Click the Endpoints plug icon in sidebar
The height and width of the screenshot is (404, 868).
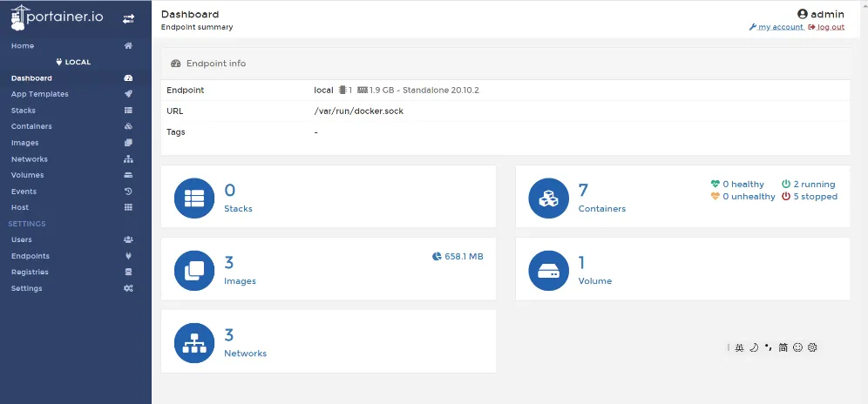tap(128, 256)
